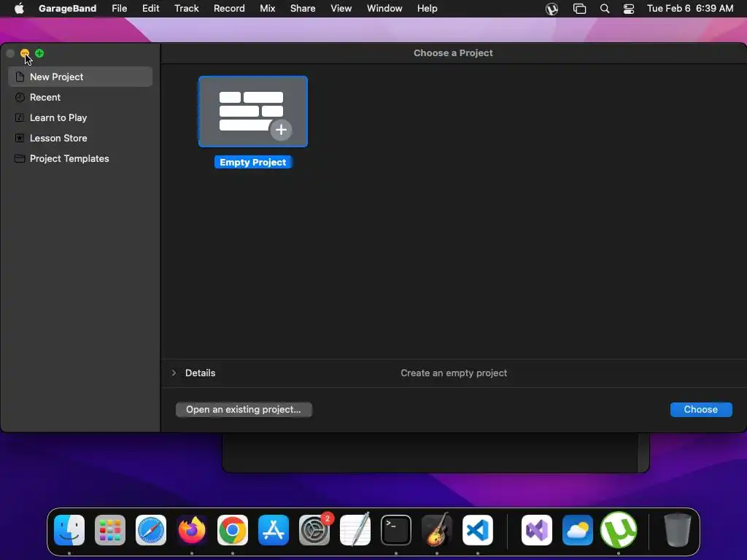Open the New Project sidebar section
The height and width of the screenshot is (560, 747).
tap(80, 77)
